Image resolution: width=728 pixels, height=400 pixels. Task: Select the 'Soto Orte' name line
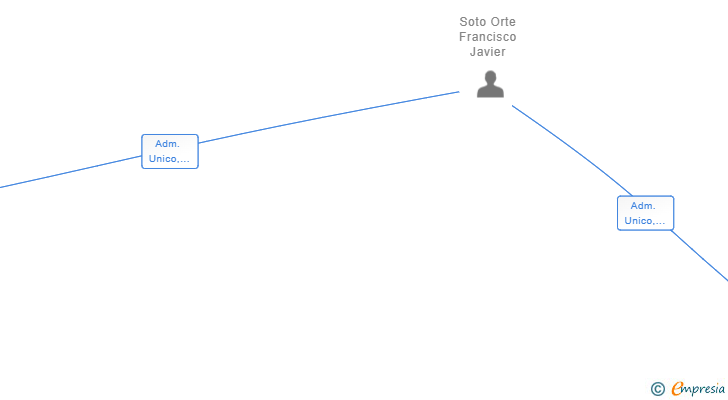[488, 22]
